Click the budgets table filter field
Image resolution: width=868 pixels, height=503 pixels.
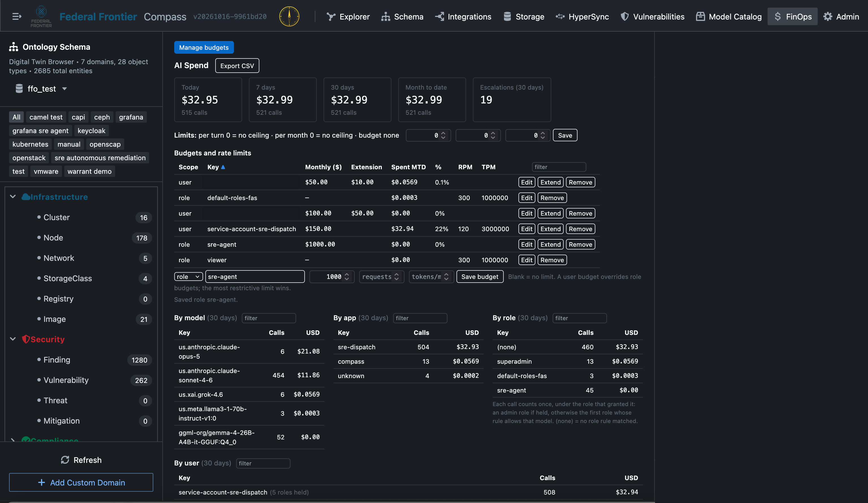pyautogui.click(x=559, y=167)
